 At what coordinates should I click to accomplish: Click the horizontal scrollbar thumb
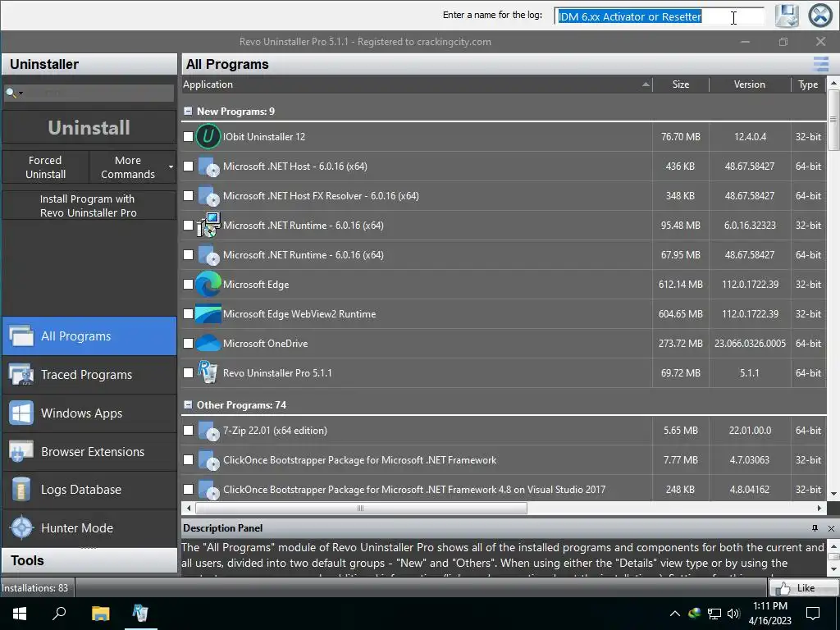coord(361,508)
